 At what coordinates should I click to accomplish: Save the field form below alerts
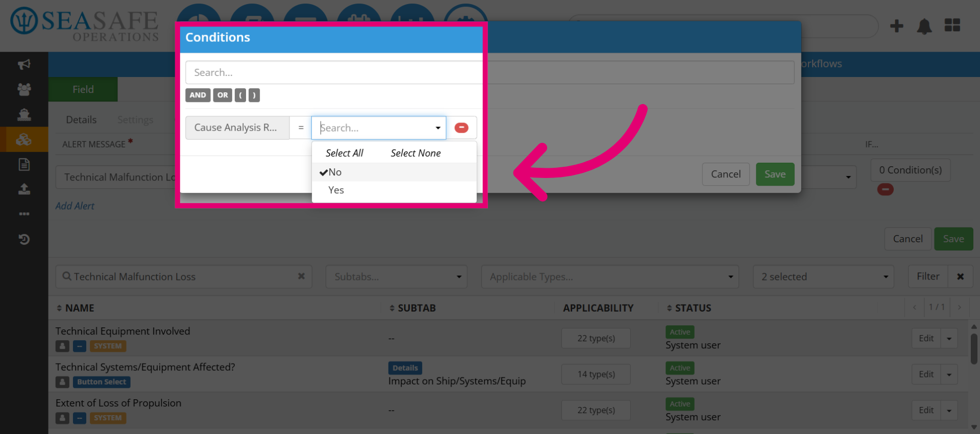tap(953, 239)
